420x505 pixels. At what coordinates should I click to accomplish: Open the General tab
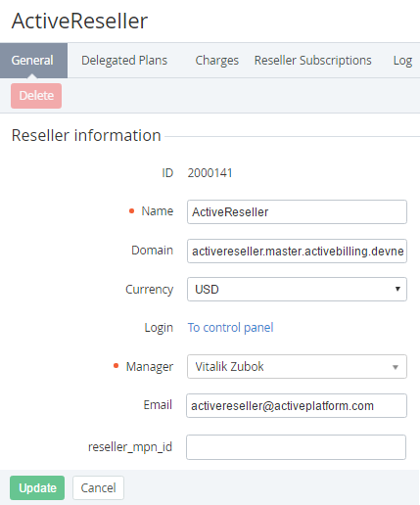point(33,61)
